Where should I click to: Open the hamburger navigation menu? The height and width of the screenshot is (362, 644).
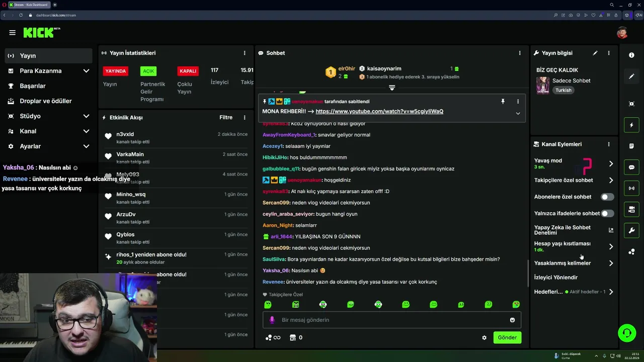click(x=12, y=33)
